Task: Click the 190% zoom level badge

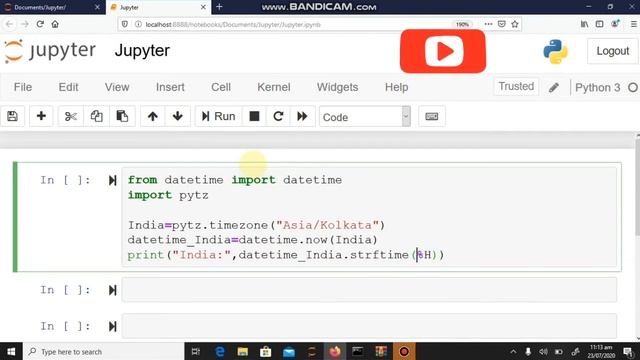Action: point(462,24)
